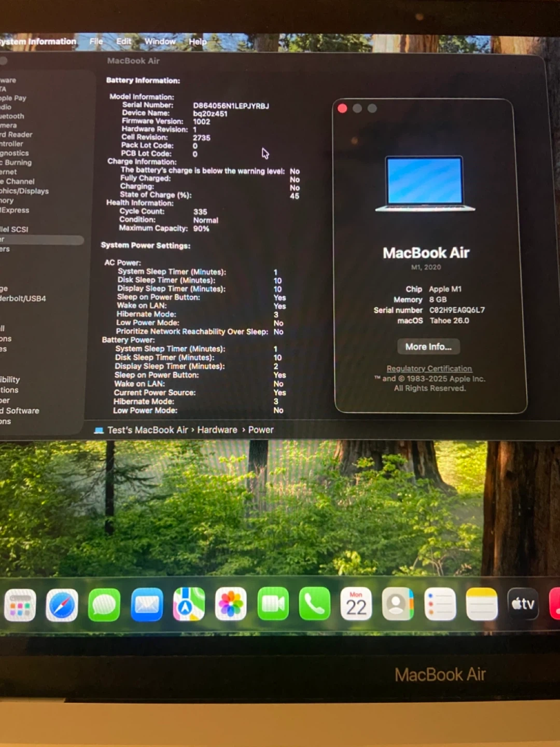The image size is (560, 747).
Task: Open the Photos app in the Dock
Action: (x=231, y=604)
